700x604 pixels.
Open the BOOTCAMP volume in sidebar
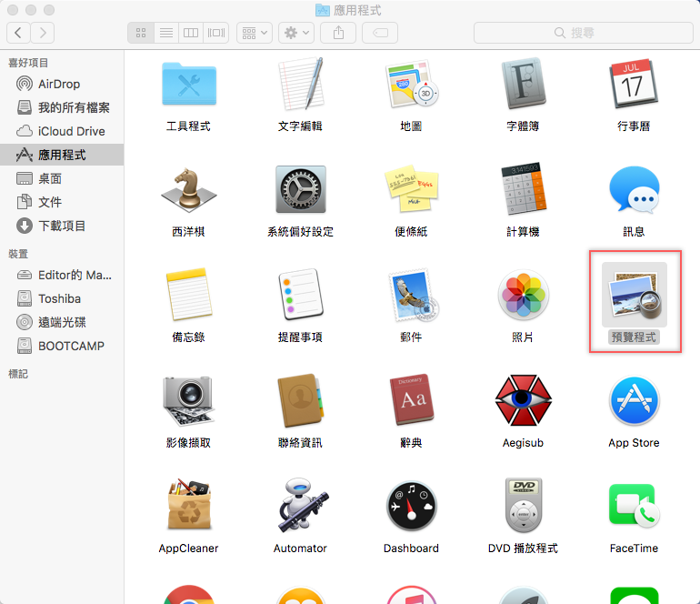coord(62,347)
